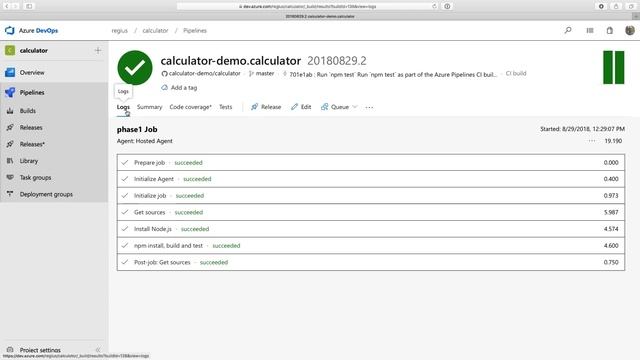Screen dimensions: 640x360
Task: Open the Initialize job log row
Action: click(x=371, y=196)
